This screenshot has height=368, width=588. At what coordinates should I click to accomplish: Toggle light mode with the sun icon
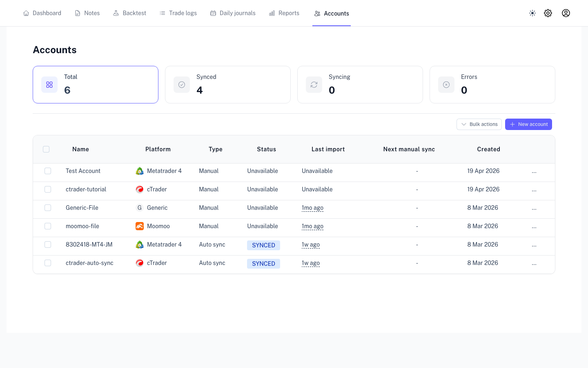[532, 13]
